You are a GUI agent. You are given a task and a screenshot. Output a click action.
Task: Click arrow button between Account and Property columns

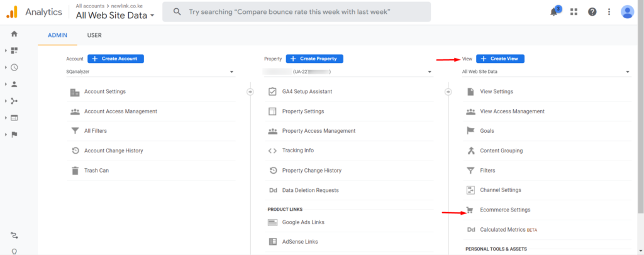click(250, 92)
